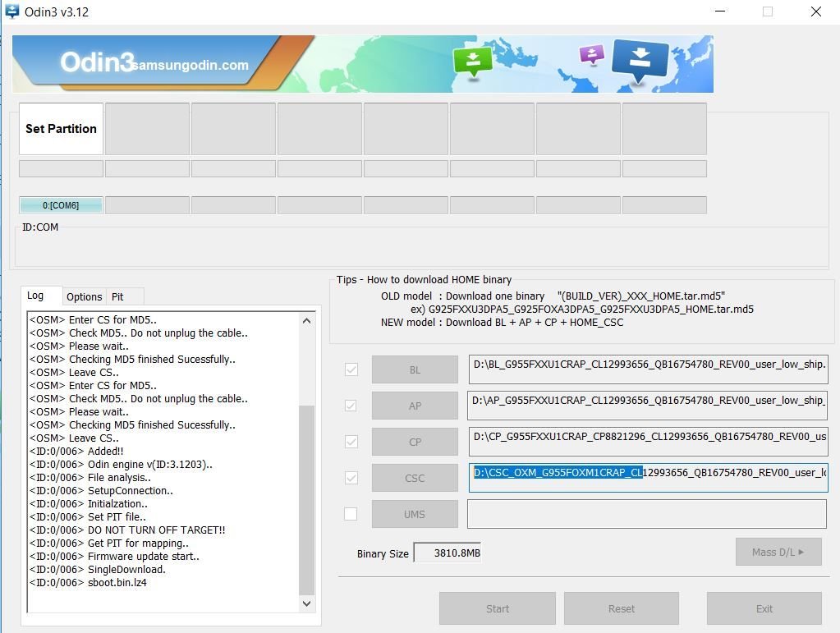
Task: Click the empty UMS path field
Action: click(647, 514)
